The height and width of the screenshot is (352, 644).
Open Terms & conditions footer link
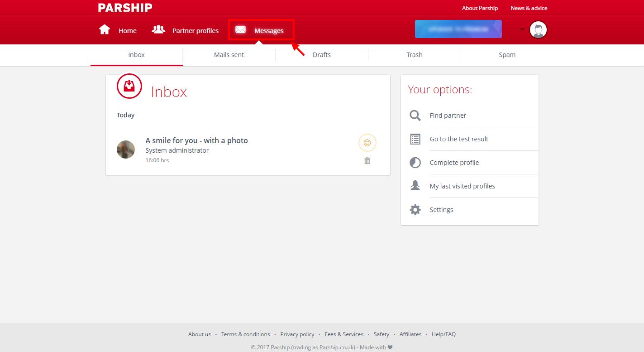click(245, 334)
